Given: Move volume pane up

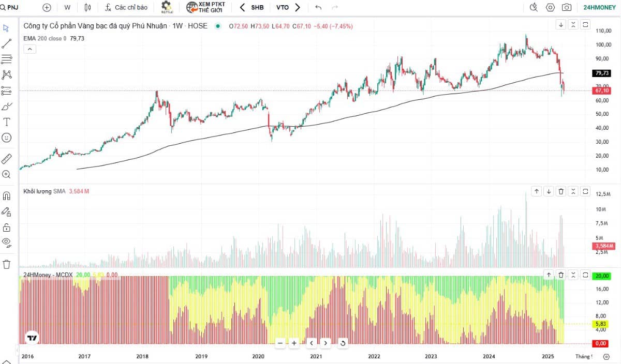Looking at the screenshot, I should coord(537,191).
